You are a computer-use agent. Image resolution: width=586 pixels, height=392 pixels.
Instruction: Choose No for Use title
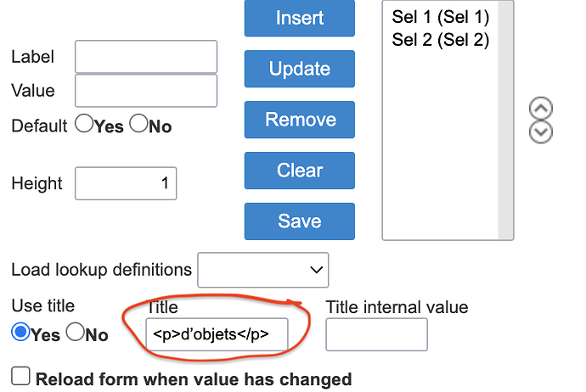[75, 332]
